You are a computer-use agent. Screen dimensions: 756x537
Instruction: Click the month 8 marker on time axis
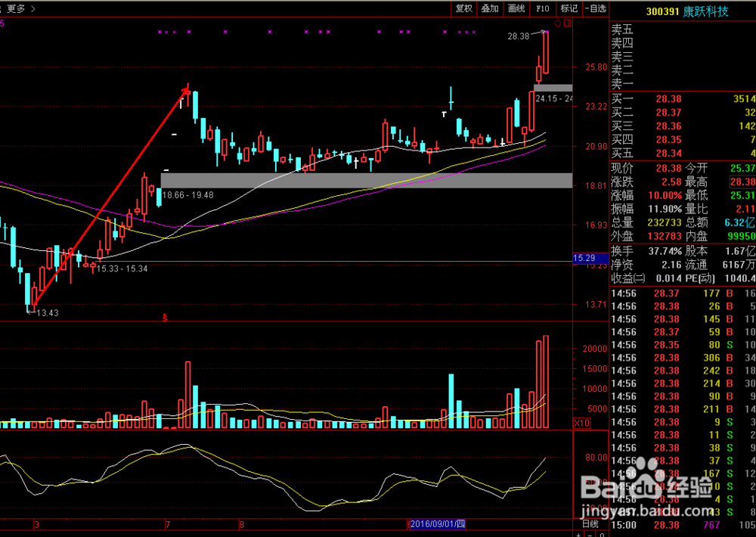pos(242,524)
